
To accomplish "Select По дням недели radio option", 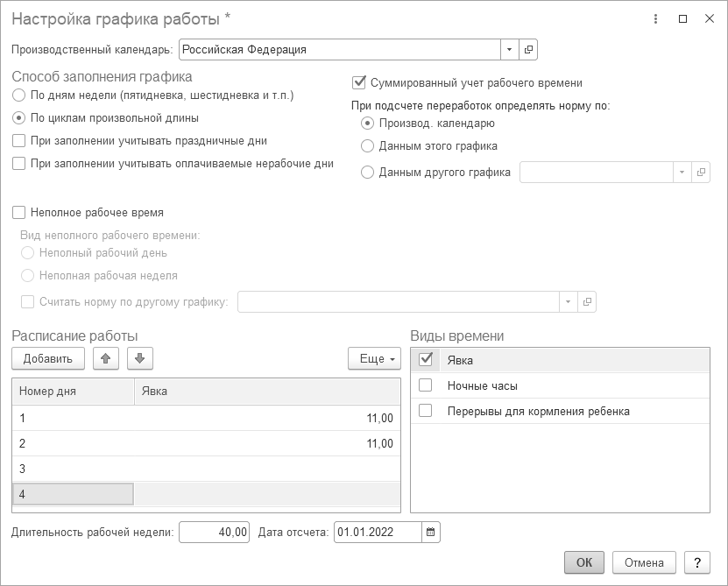I will coord(19,95).
